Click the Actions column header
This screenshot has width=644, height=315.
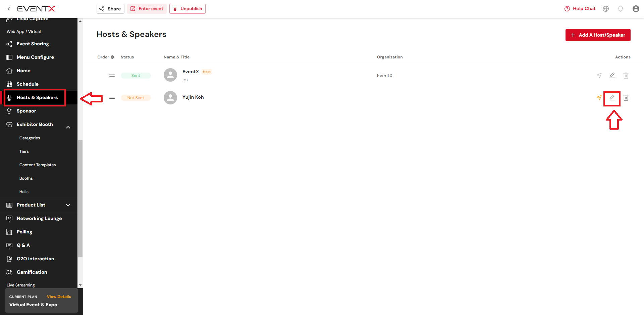click(623, 57)
